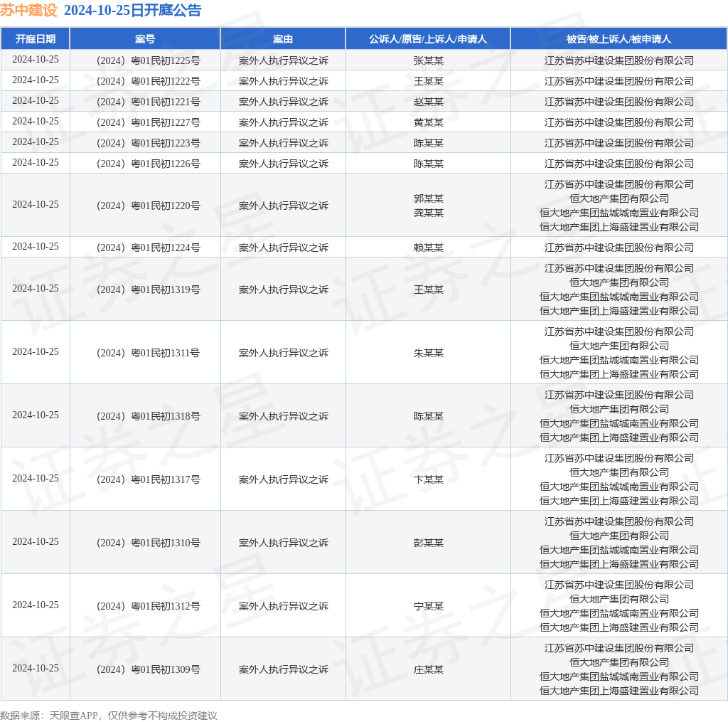This screenshot has height=722, width=728.
Task: Click 江苏省苏中建设集团股份有限公司 in the 赵某某 row
Action: (619, 102)
